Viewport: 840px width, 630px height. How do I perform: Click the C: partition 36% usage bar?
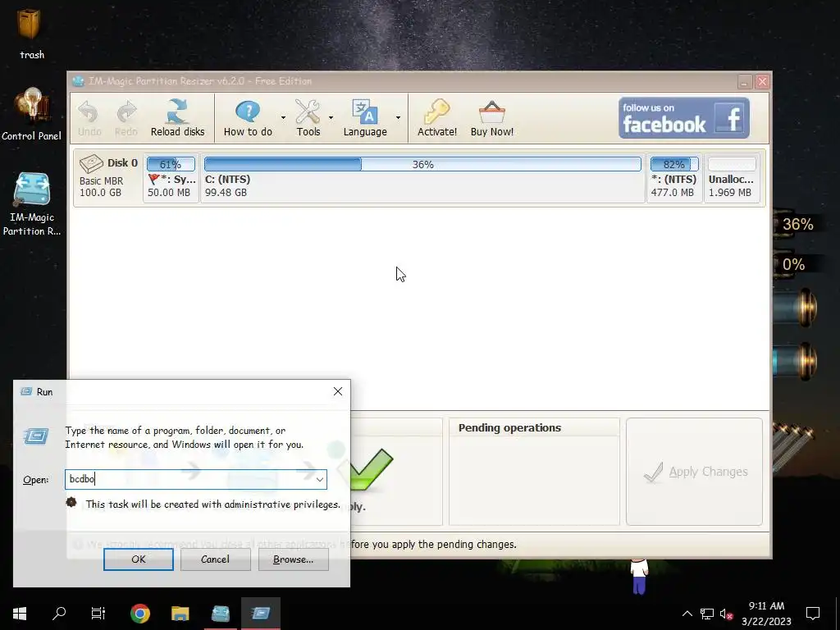point(422,164)
